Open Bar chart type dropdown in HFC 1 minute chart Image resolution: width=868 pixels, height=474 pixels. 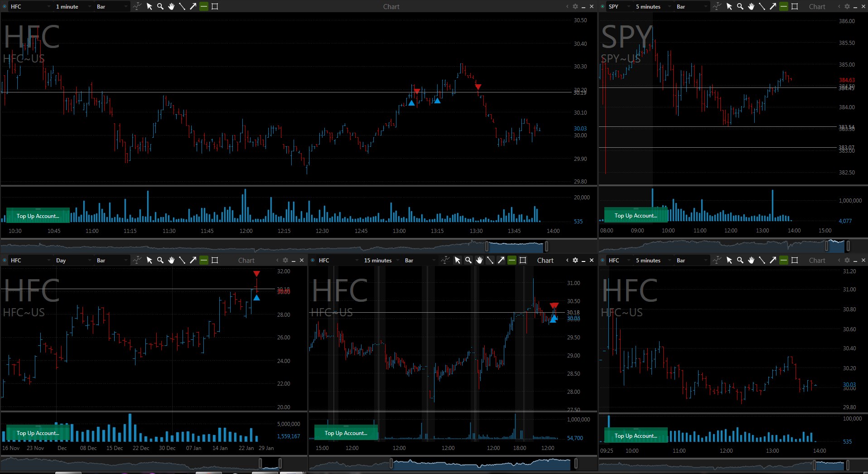(x=111, y=6)
